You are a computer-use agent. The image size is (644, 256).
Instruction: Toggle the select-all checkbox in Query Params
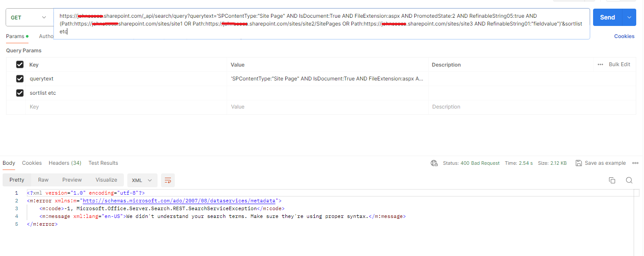(x=19, y=64)
